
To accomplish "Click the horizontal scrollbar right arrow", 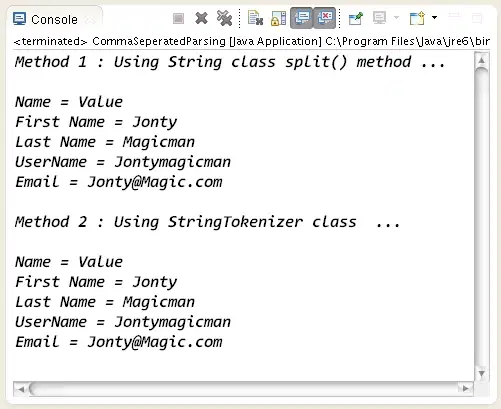I will [x=465, y=388].
